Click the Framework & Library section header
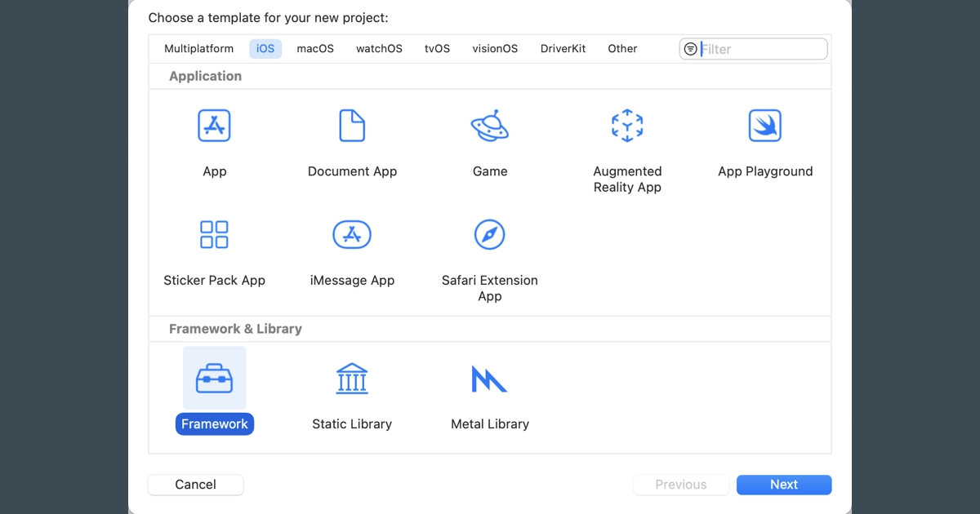 (x=235, y=329)
